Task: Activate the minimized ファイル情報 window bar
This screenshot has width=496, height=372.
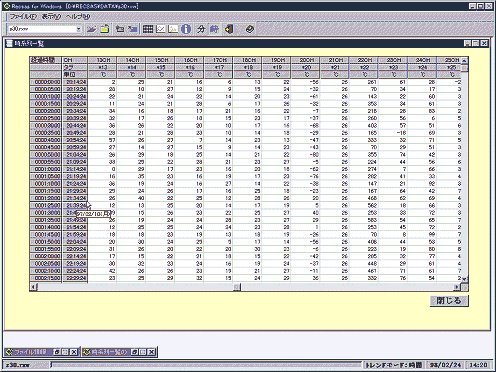Action: click(x=29, y=352)
